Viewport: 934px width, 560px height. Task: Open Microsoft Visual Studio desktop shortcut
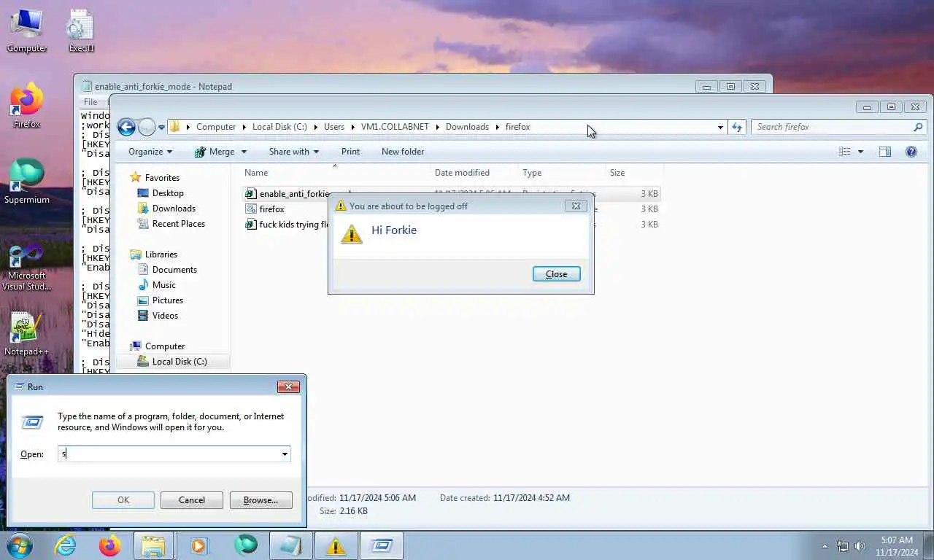(x=27, y=267)
